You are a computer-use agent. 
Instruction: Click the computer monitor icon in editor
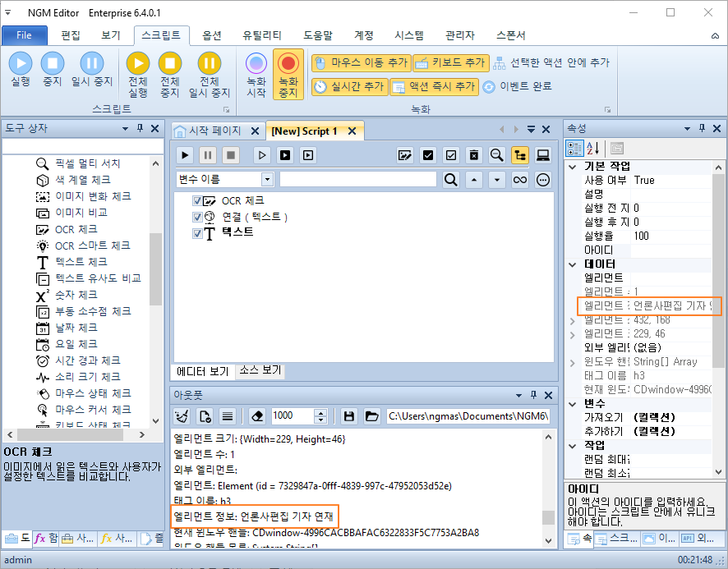pyautogui.click(x=543, y=155)
